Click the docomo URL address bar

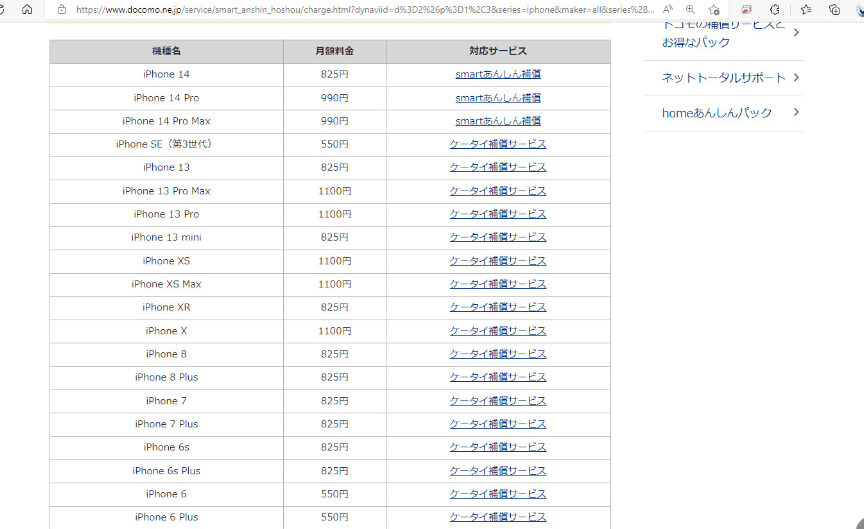pyautogui.click(x=360, y=9)
